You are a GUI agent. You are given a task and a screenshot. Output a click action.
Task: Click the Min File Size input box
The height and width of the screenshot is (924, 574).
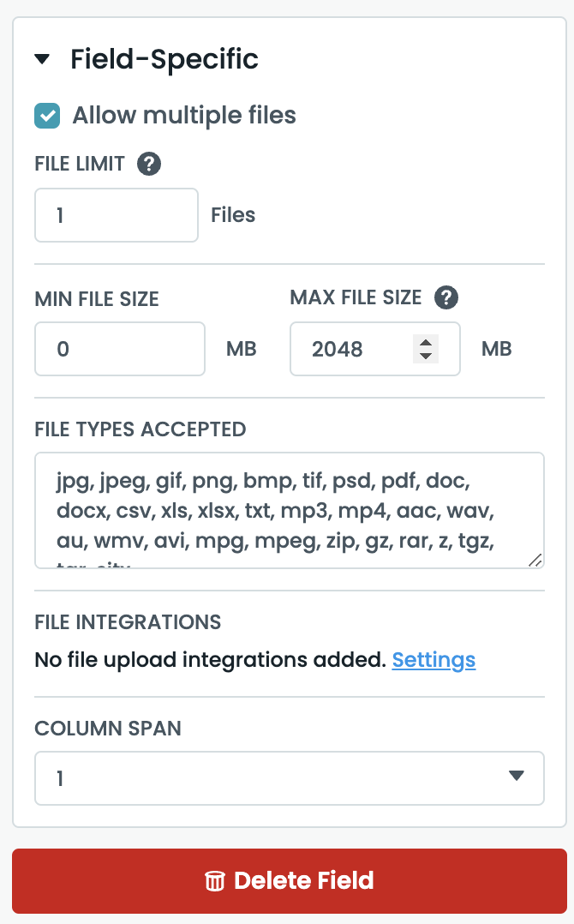point(119,349)
